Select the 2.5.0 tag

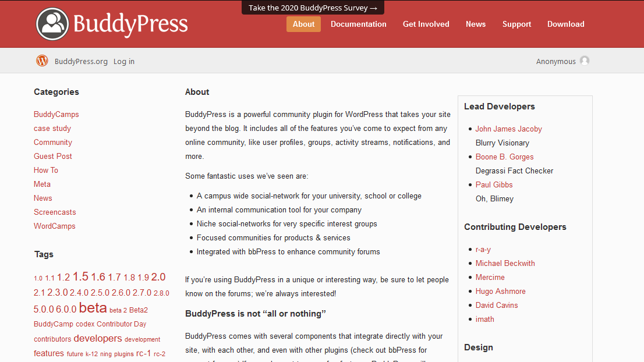click(x=100, y=293)
